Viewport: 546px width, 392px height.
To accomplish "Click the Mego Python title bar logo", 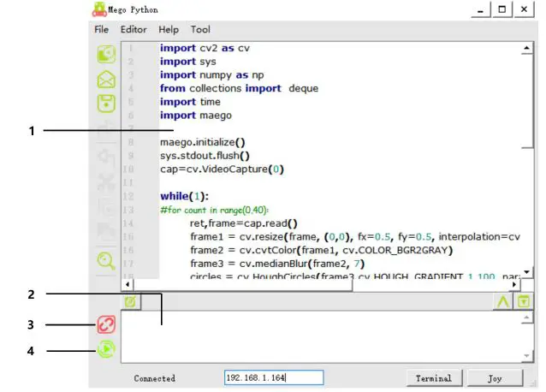I will coord(99,9).
